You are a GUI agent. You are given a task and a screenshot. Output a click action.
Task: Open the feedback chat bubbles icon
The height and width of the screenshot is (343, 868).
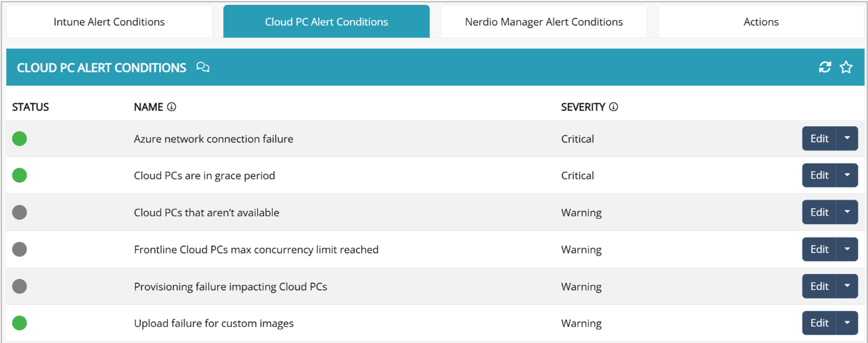203,67
